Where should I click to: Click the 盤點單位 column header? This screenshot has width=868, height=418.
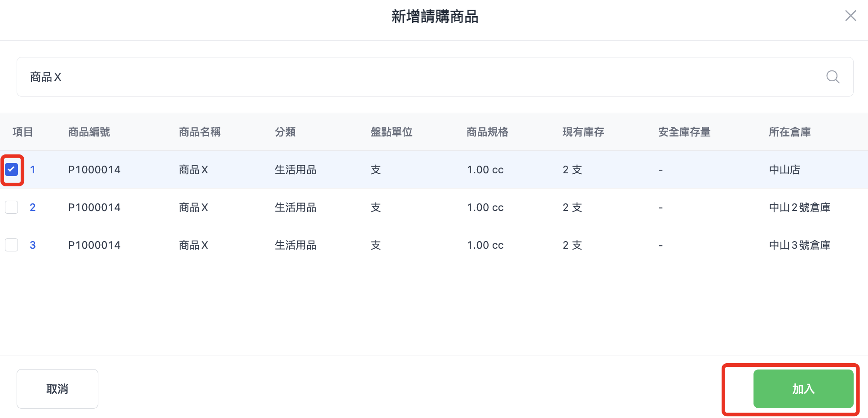[x=391, y=132]
